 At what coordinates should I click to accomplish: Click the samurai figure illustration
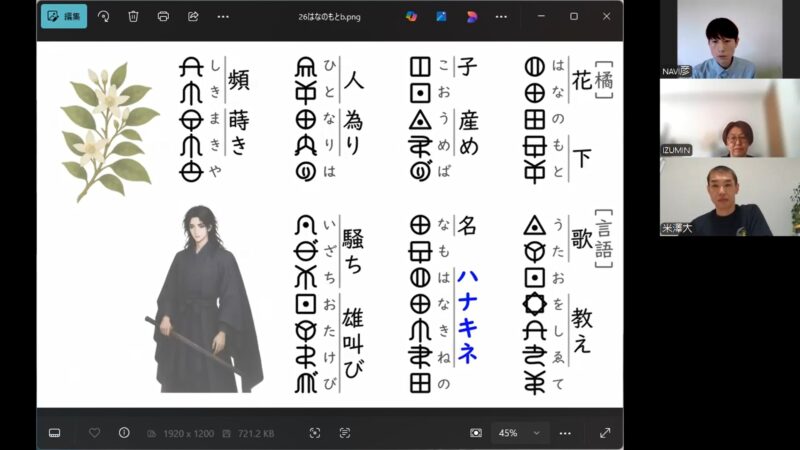[205, 298]
